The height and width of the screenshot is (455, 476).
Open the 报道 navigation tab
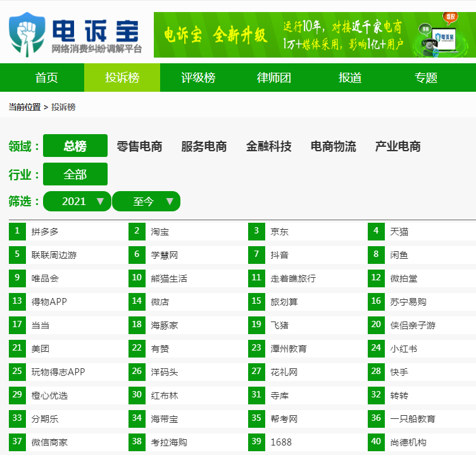tap(350, 78)
